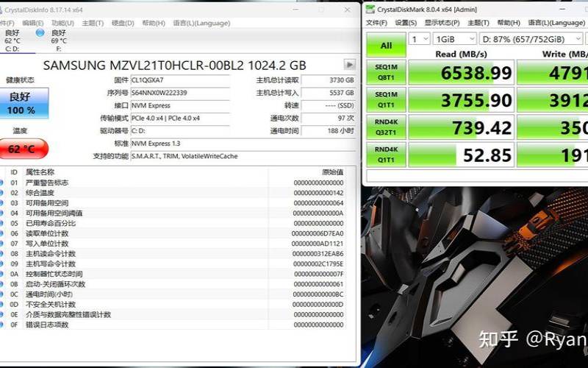Run the SEQ1M Q8T1 test

(386, 72)
